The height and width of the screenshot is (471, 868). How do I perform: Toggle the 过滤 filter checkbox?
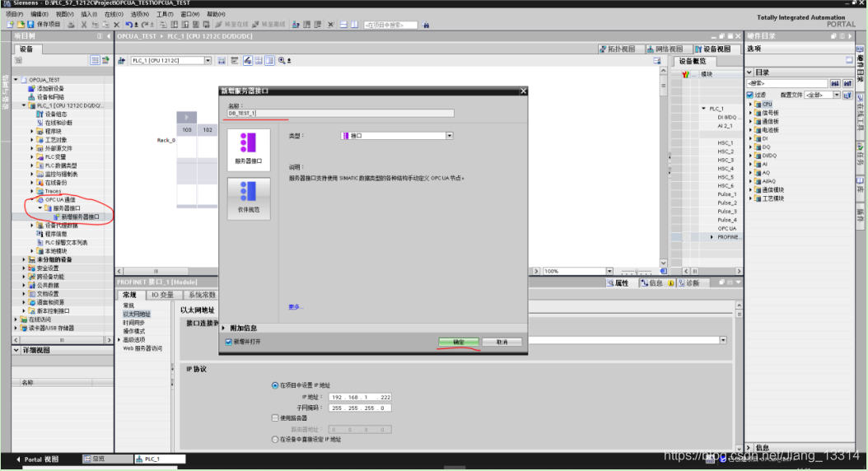click(x=750, y=96)
